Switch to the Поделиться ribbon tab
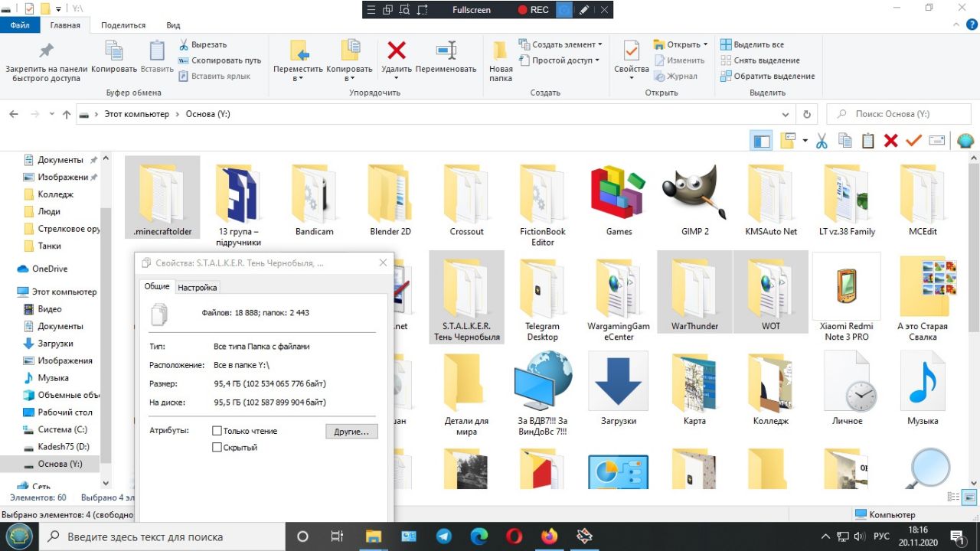 pos(123,25)
